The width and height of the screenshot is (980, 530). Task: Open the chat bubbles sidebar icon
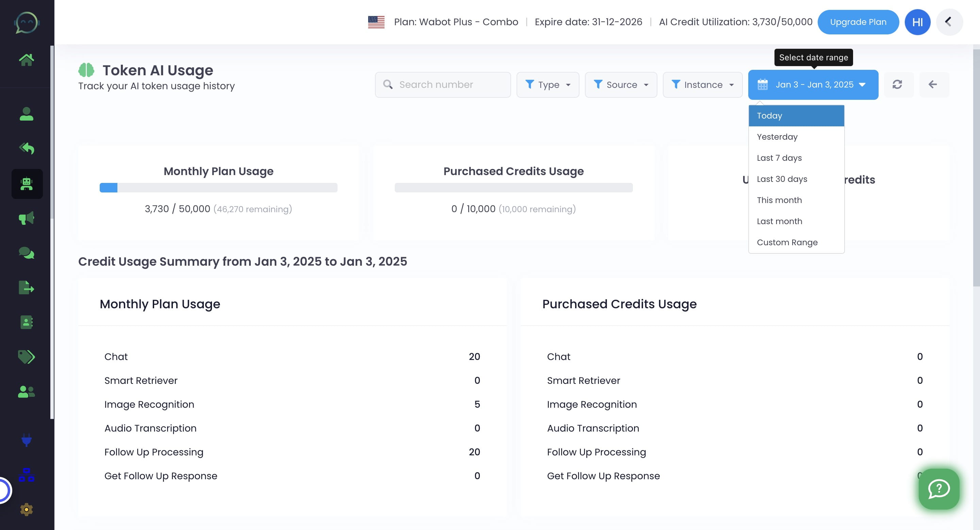26,253
